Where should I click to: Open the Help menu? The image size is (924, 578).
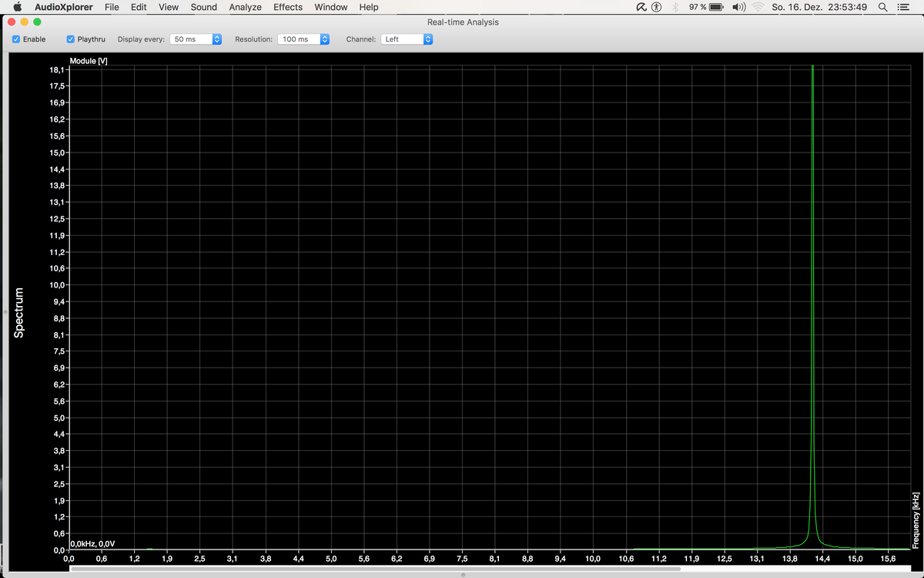click(x=369, y=7)
